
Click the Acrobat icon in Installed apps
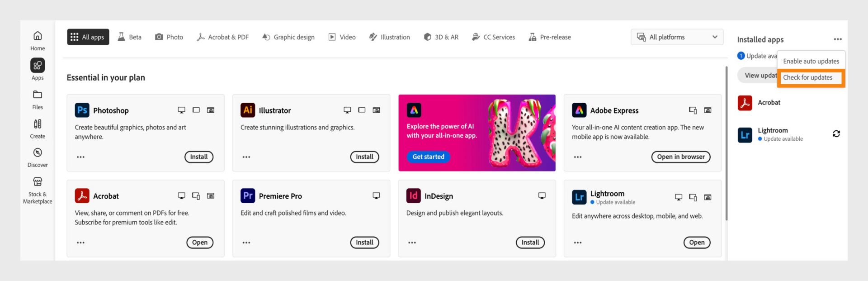745,103
